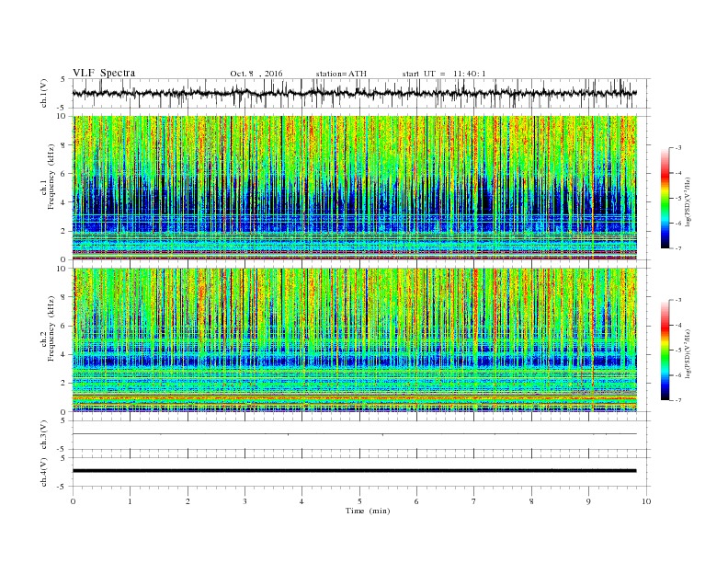The height and width of the screenshot is (563, 728).
Task: Click the date "Oct. 8 , 2016"
Action: (256, 74)
